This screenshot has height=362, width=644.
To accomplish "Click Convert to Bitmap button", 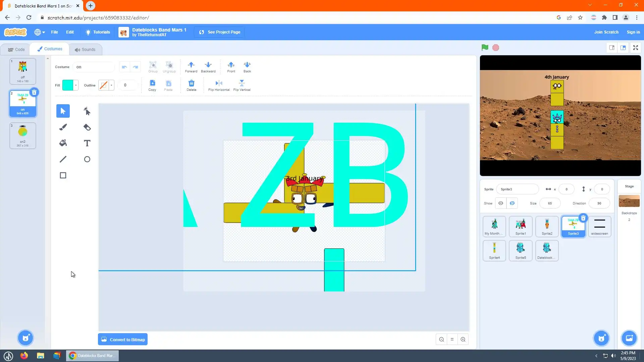I will (123, 340).
